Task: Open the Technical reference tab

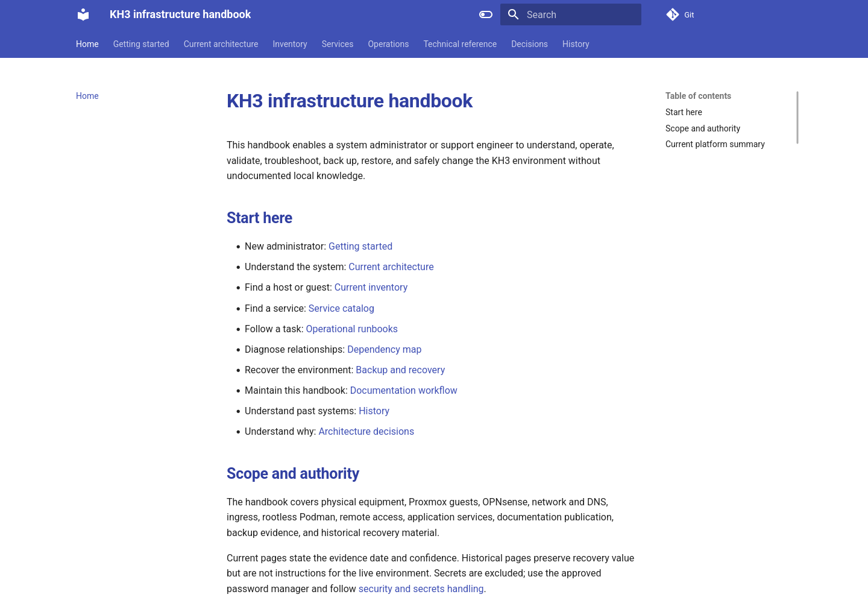Action: coord(460,44)
